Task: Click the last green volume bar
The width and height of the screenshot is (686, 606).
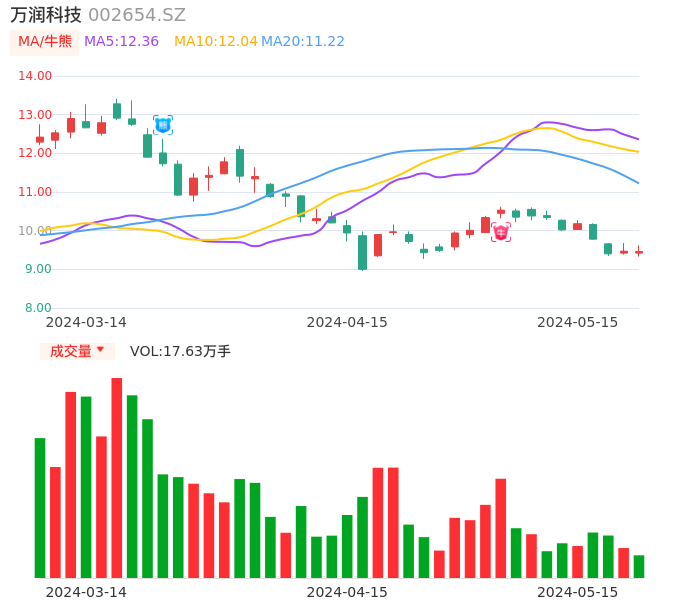Action: click(639, 567)
